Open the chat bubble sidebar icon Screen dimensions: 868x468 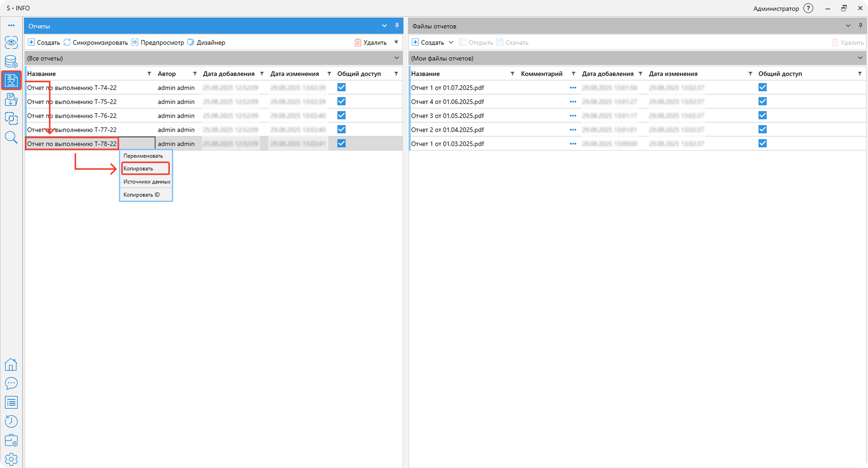click(x=11, y=383)
